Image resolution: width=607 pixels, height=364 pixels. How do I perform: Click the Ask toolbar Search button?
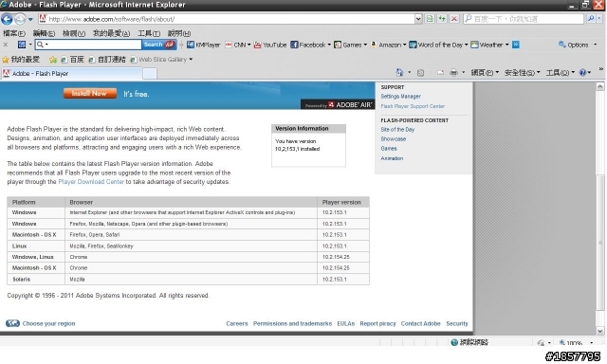(x=158, y=45)
